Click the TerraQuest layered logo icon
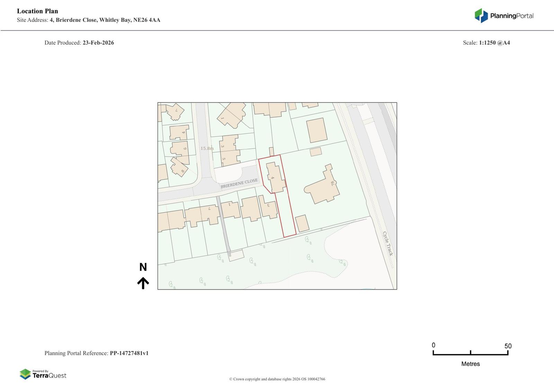 coord(25,374)
